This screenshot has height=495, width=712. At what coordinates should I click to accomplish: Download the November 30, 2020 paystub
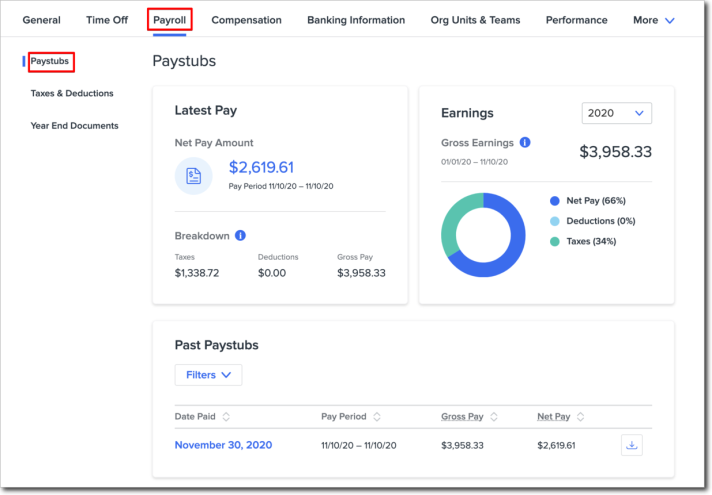coord(632,445)
